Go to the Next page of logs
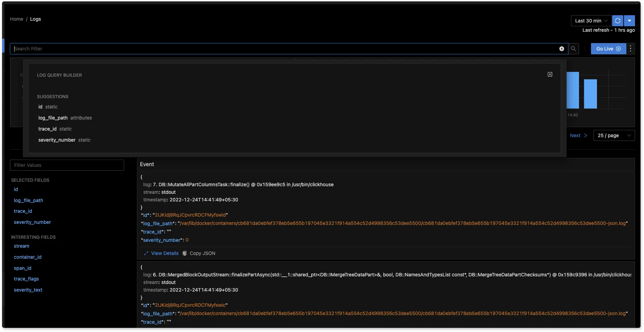Image resolution: width=644 pixels, height=332 pixels. (x=578, y=135)
